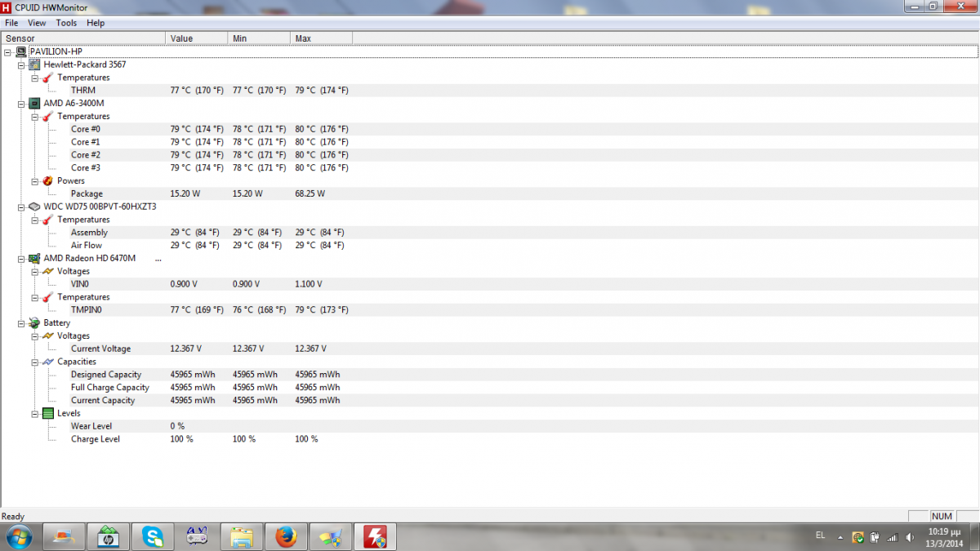Open Skype from the taskbar
The height and width of the screenshot is (551, 980).
pyautogui.click(x=153, y=536)
